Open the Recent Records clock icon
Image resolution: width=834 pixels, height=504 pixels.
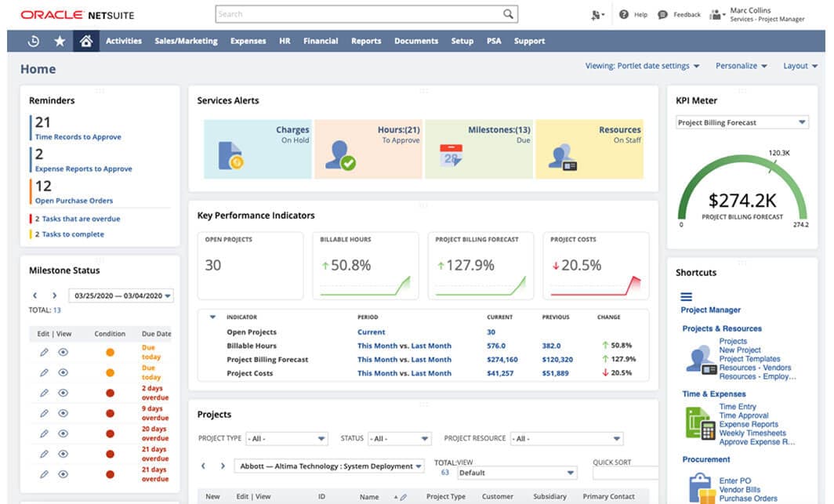[34, 41]
